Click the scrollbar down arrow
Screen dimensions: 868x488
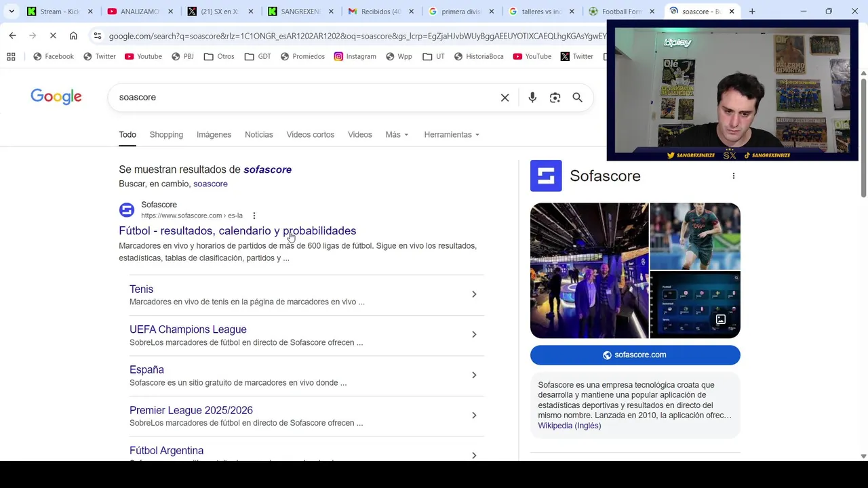863,456
